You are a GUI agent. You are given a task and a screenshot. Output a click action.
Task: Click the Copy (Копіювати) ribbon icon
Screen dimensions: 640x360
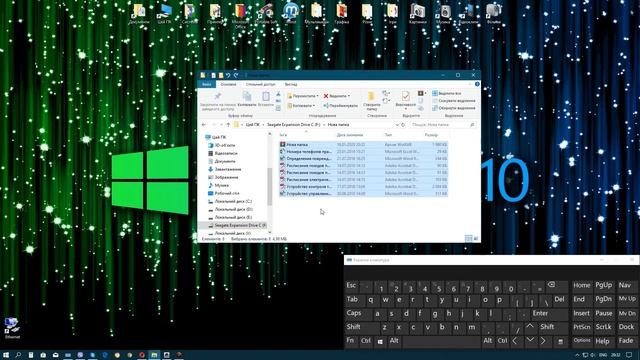coord(247,99)
